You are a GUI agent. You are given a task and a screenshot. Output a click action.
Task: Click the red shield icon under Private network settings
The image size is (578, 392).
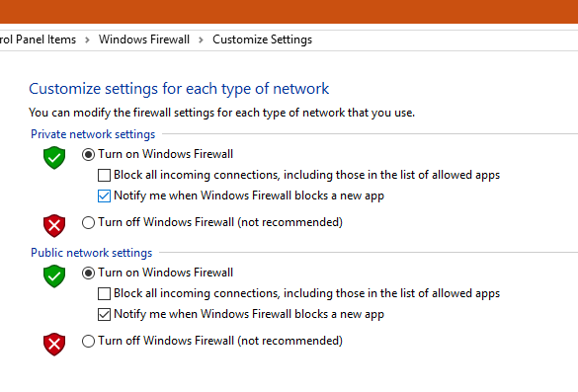pos(54,225)
